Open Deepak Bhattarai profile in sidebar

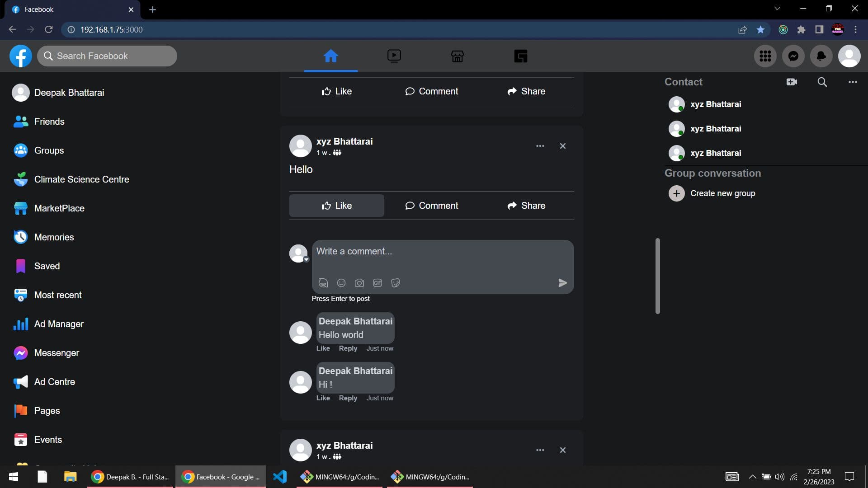59,93
